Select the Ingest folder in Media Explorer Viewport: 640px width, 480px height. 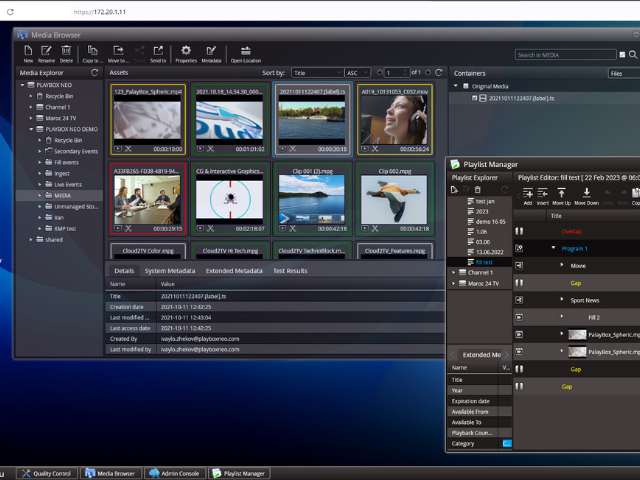57,173
